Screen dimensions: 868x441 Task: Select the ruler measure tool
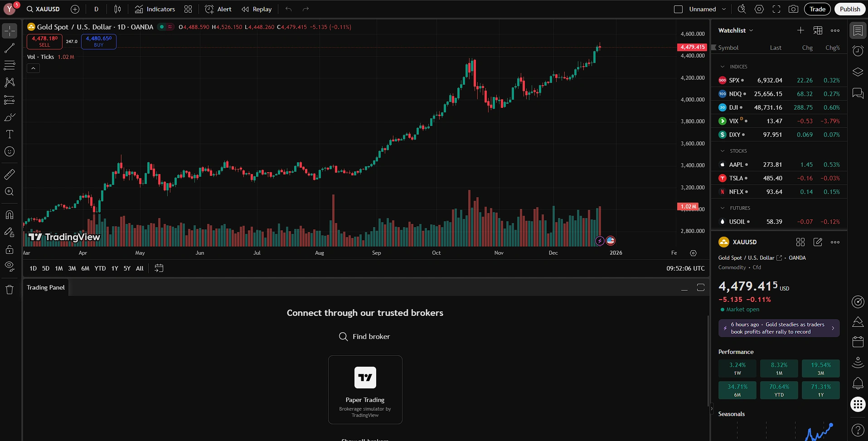click(x=10, y=174)
